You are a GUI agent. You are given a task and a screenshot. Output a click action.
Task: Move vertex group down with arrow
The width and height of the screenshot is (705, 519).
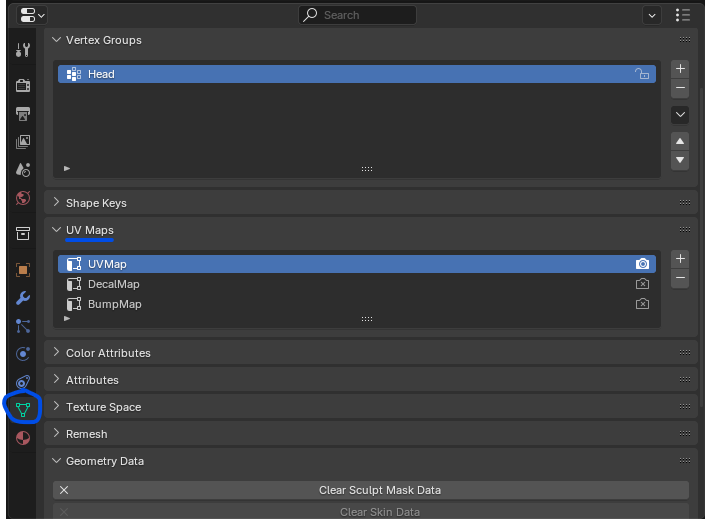[680, 160]
